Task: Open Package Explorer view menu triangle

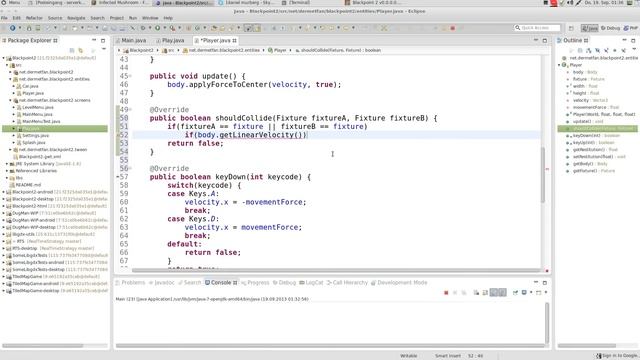Action: (104, 49)
